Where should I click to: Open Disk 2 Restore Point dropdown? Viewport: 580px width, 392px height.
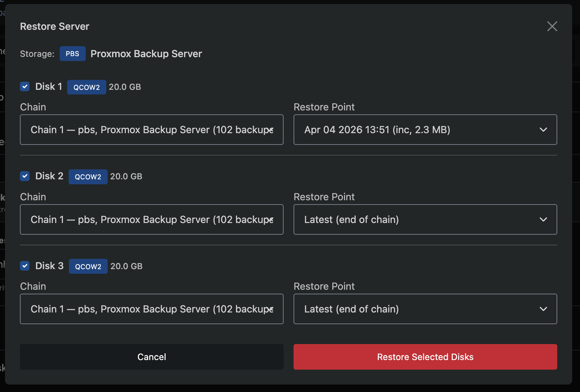425,219
